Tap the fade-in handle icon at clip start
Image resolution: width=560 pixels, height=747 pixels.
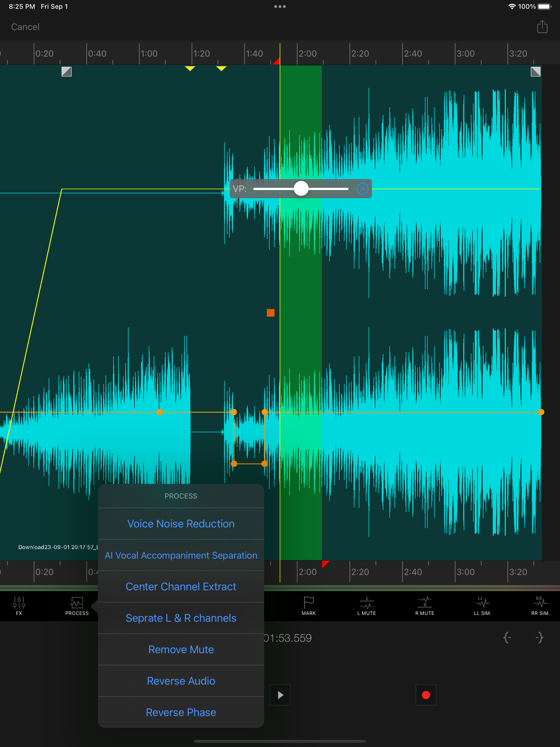[x=66, y=72]
